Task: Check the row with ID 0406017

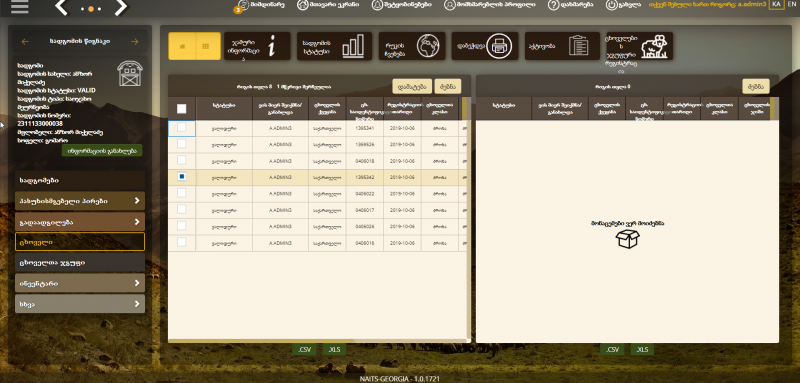Action: 182,210
